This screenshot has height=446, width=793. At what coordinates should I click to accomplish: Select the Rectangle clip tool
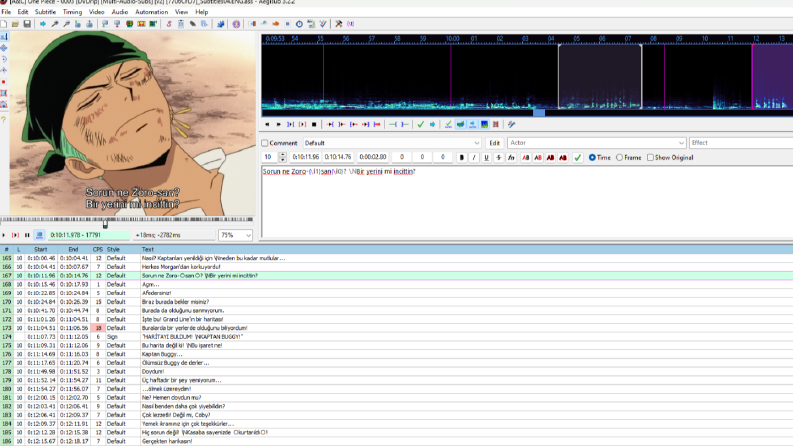[x=4, y=93]
